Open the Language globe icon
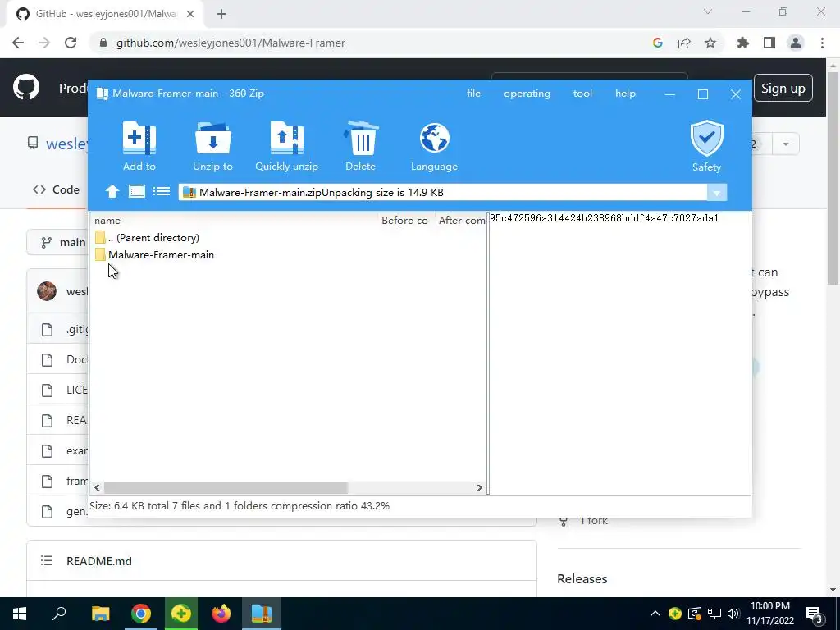 435,138
